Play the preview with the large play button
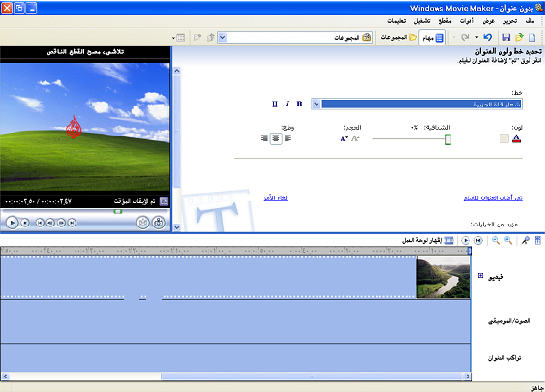 coord(13,223)
